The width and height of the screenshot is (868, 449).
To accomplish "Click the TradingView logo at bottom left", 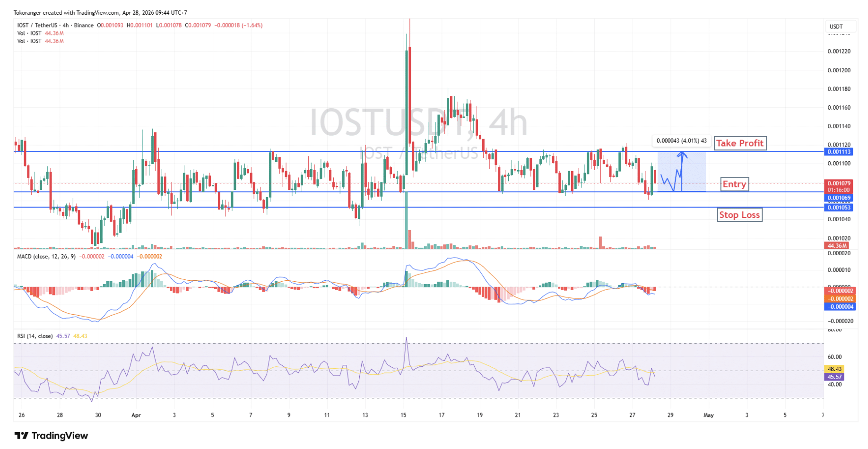I will coord(51,435).
